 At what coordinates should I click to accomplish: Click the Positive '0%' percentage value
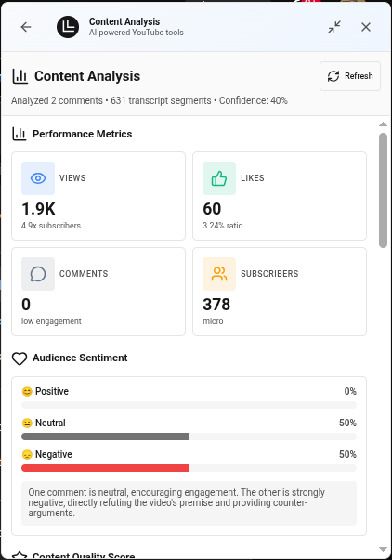[x=350, y=391]
